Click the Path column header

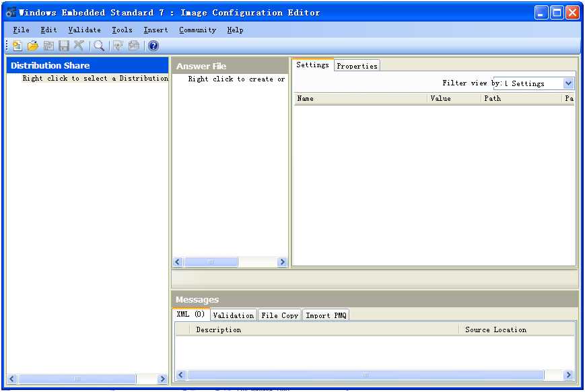pyautogui.click(x=521, y=98)
